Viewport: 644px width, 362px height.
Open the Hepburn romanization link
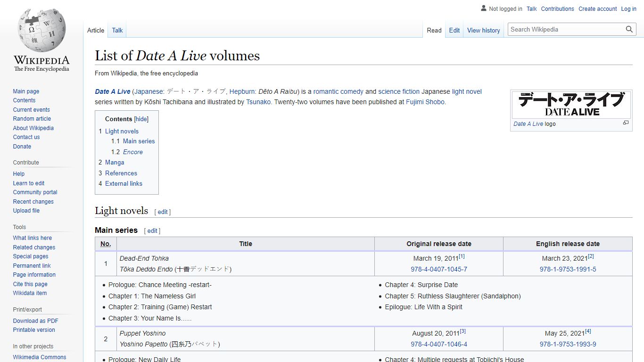(x=242, y=92)
